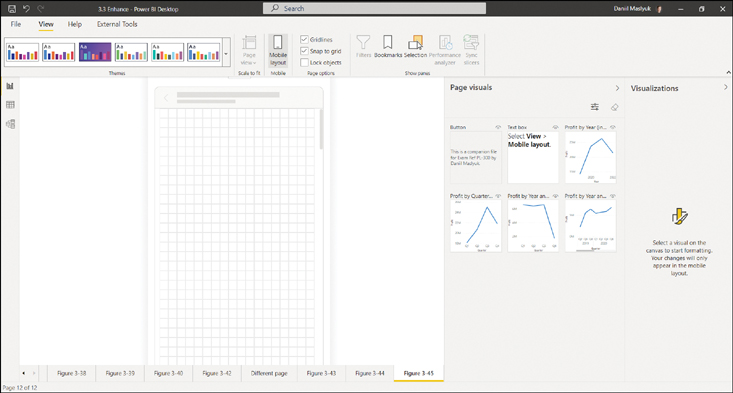The width and height of the screenshot is (733, 393).
Task: Switch to Report view in sidebar
Action: [10, 86]
